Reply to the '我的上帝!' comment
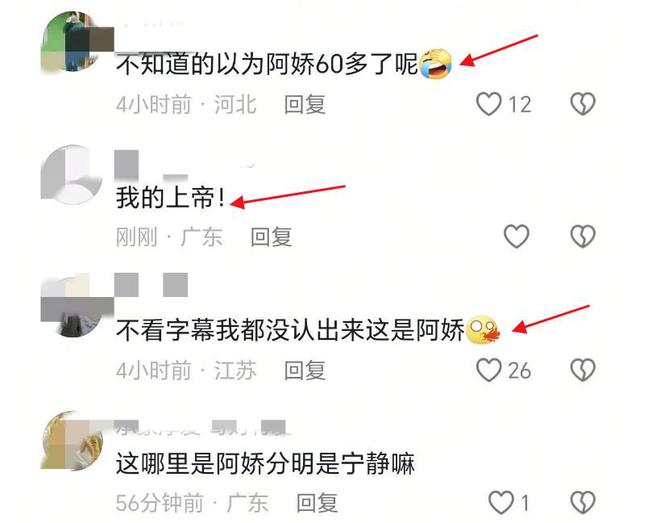This screenshot has height=523, width=660. [271, 237]
